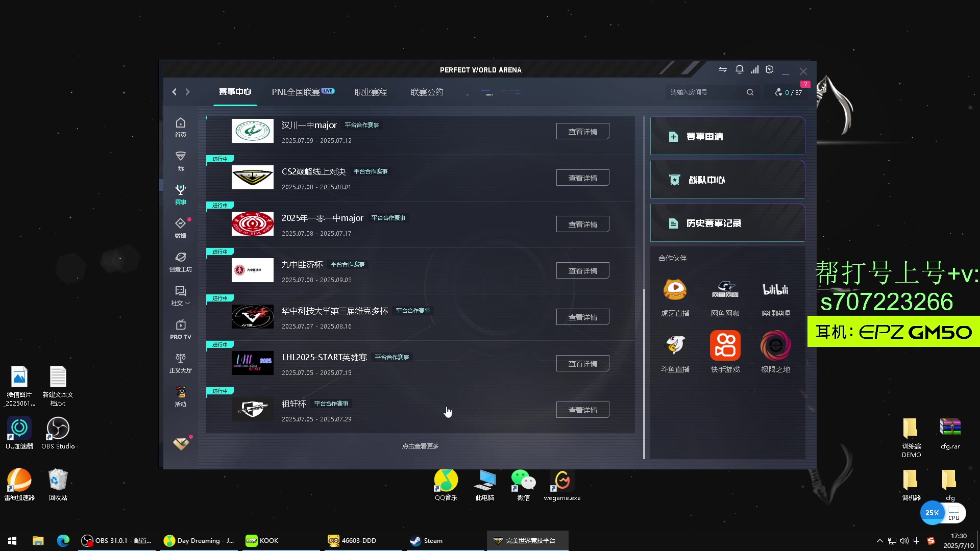
Task: Click the gold diamond icon at sidebar bottom
Action: coord(181,443)
